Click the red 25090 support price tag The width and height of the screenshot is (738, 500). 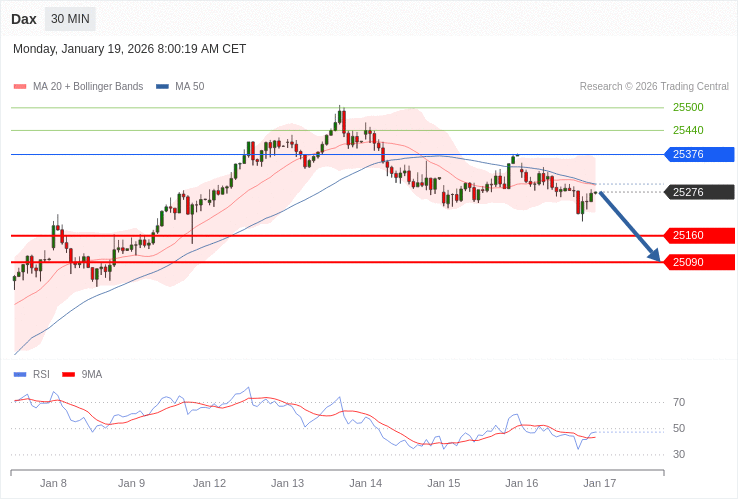(699, 262)
